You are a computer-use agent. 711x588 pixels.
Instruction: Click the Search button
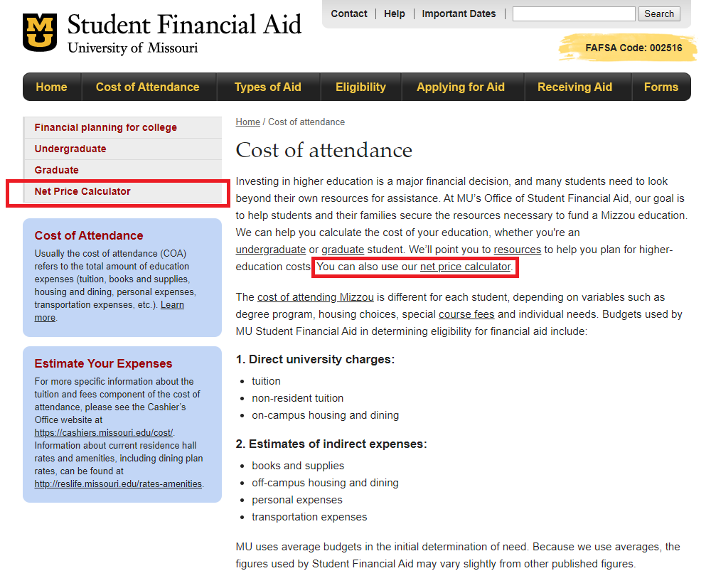click(x=658, y=14)
